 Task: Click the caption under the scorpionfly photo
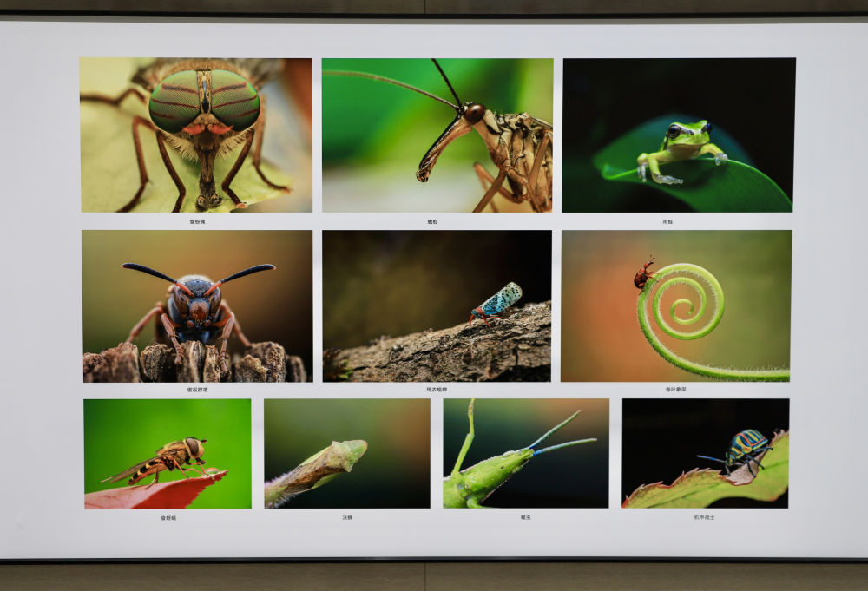pyautogui.click(x=433, y=222)
